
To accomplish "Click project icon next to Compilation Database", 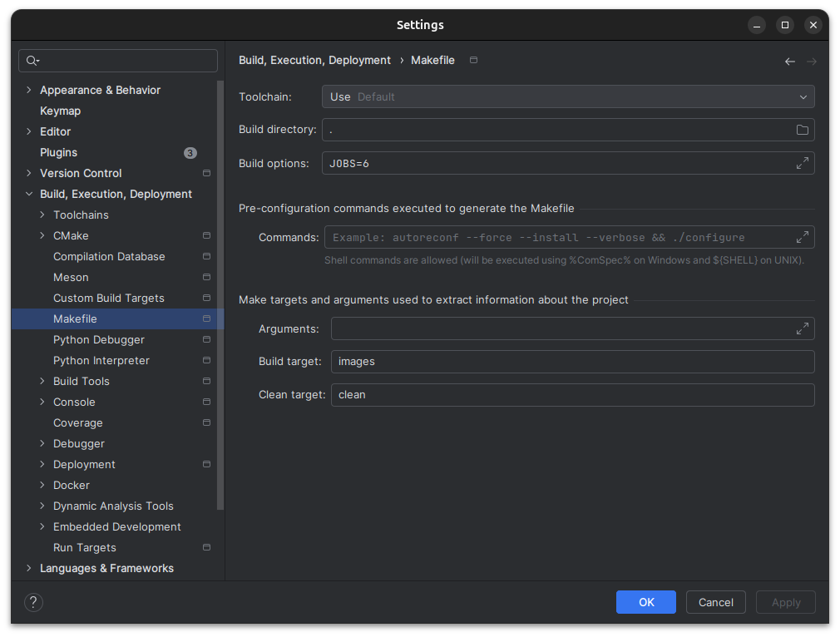I will point(206,256).
